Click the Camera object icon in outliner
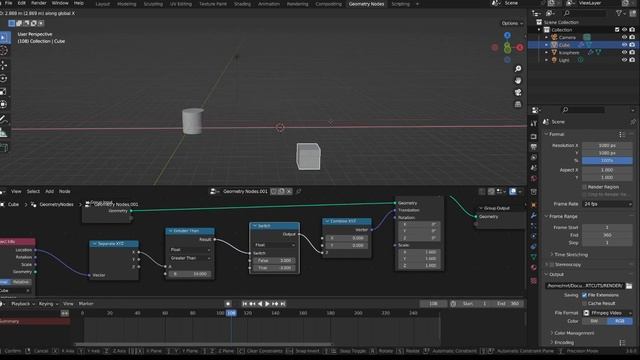Viewport: 640px width, 360px height. [x=554, y=37]
